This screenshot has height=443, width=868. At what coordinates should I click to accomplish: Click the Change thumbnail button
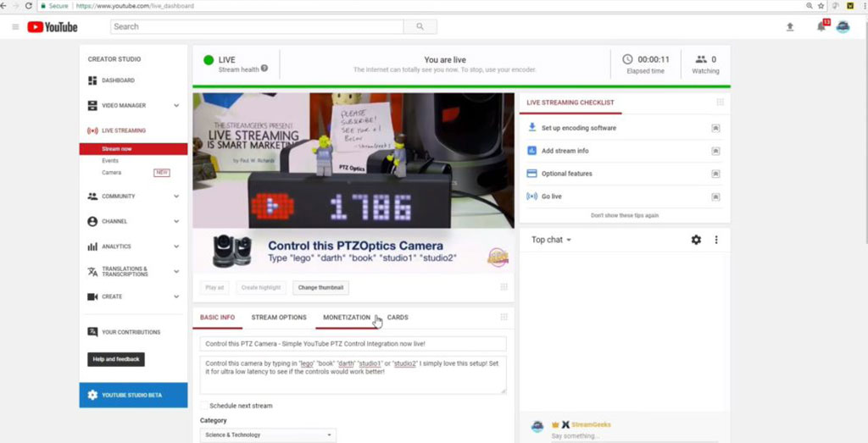[x=321, y=288]
